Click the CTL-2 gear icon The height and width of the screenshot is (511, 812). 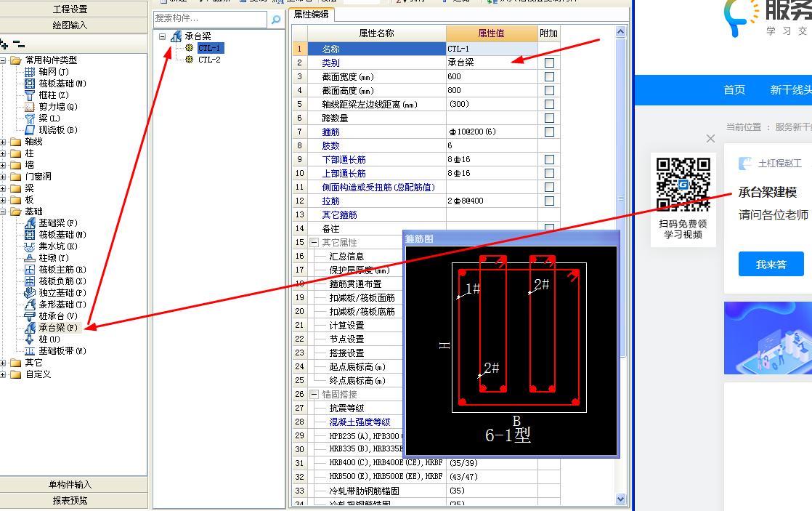click(189, 60)
